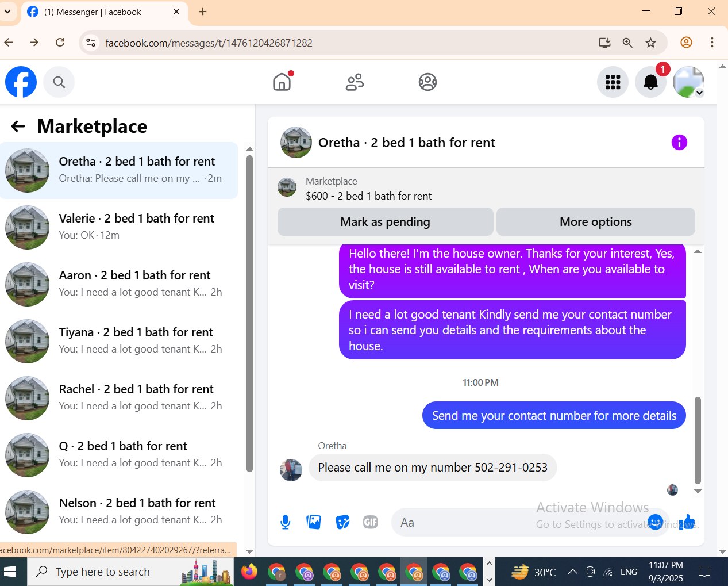Open the Tiyana conversation
Image resolution: width=728 pixels, height=586 pixels.
click(119, 341)
